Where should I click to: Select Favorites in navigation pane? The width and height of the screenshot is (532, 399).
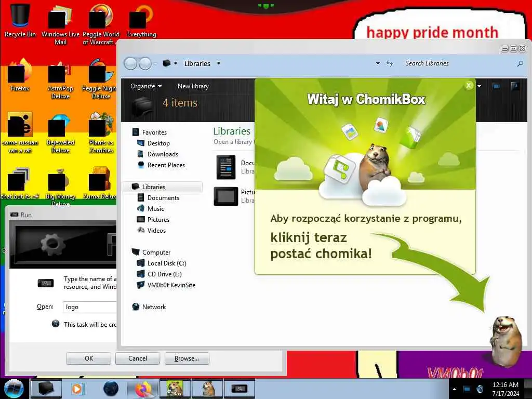coord(154,132)
